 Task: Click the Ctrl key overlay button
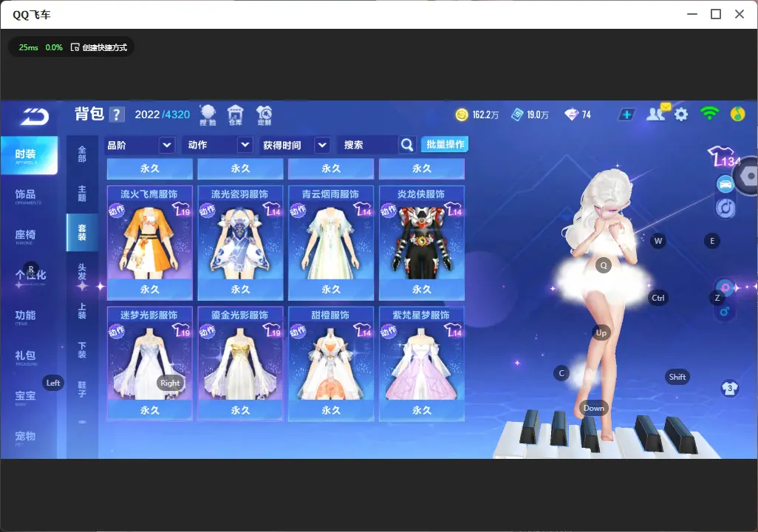coord(658,298)
